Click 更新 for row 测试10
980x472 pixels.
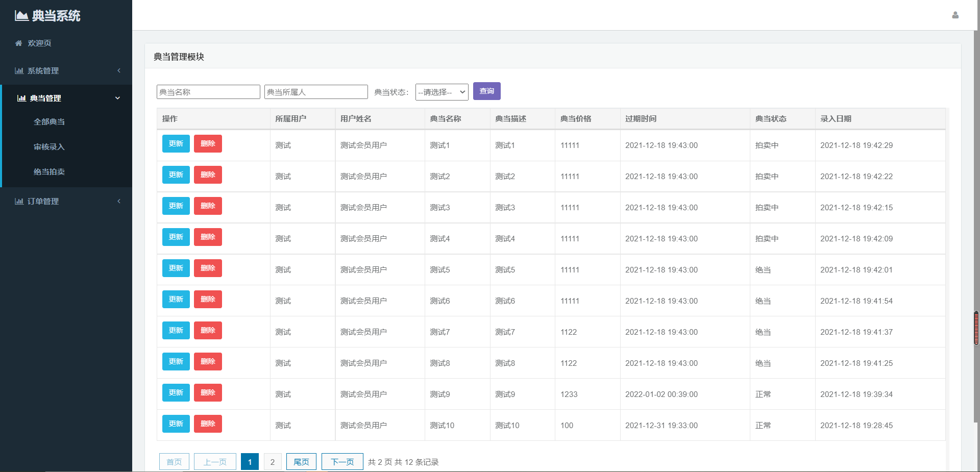[x=176, y=424]
